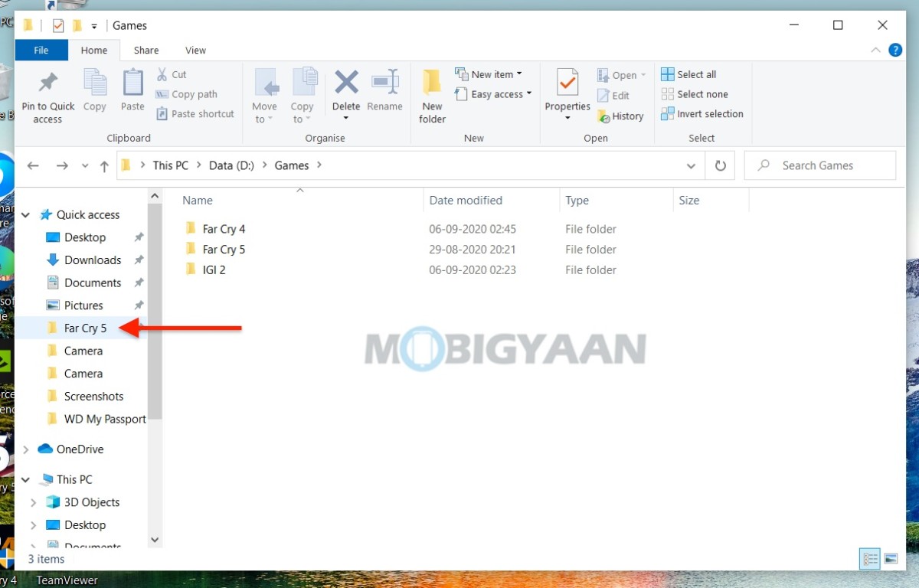Click Select all in the ribbon
This screenshot has height=588, width=919.
688,73
